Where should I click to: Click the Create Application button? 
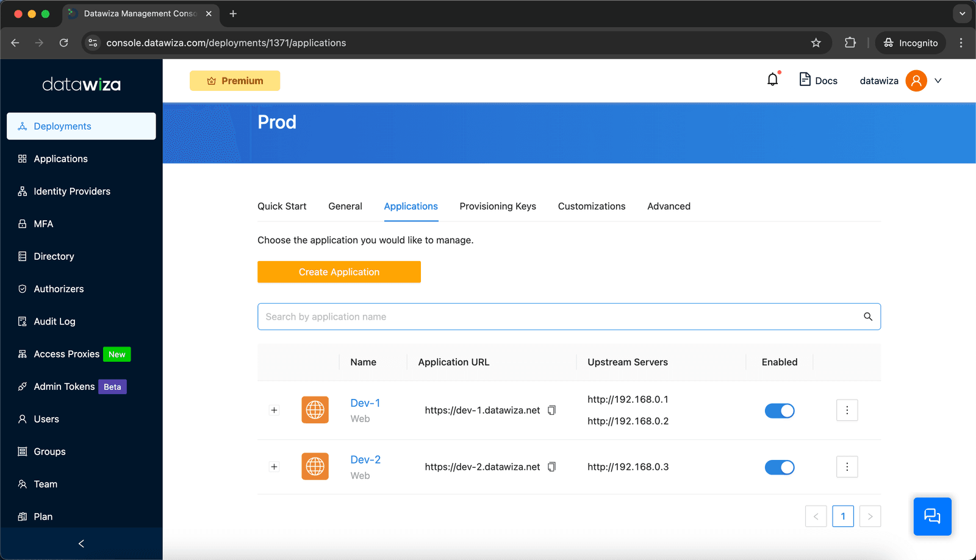339,272
